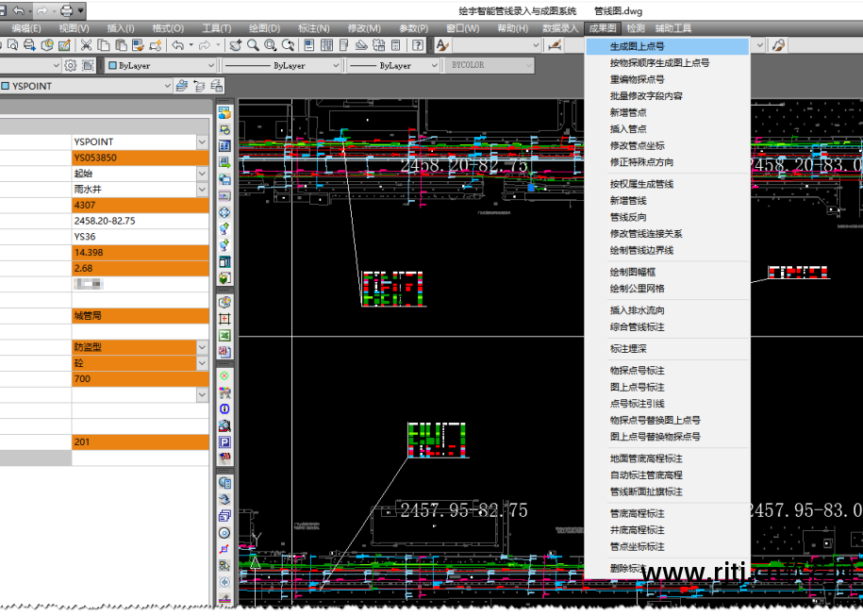Click the 14.398 value field
The image size is (863, 616).
pos(140,253)
